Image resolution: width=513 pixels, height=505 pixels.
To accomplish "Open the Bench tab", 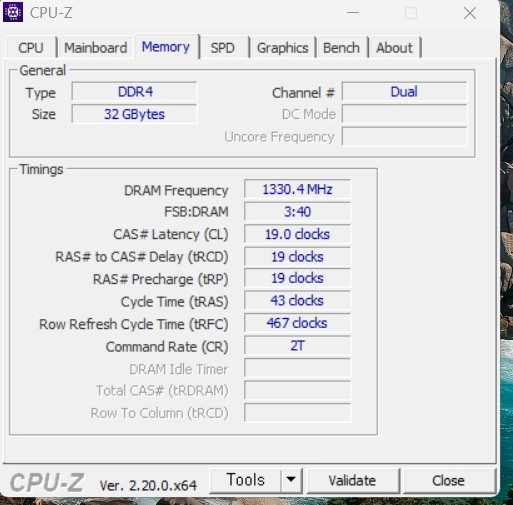I will tap(341, 48).
